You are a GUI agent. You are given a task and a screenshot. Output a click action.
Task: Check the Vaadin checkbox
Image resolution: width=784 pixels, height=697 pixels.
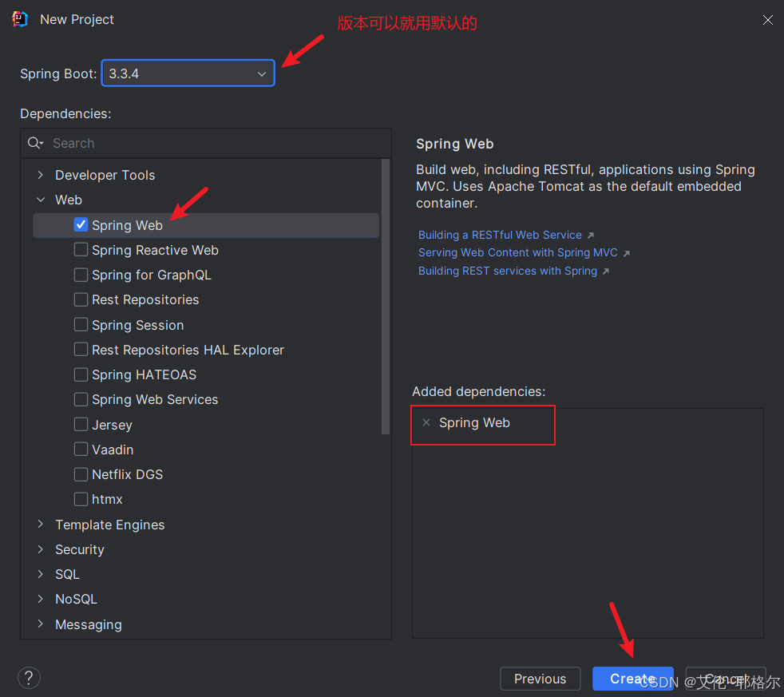pyautogui.click(x=81, y=449)
